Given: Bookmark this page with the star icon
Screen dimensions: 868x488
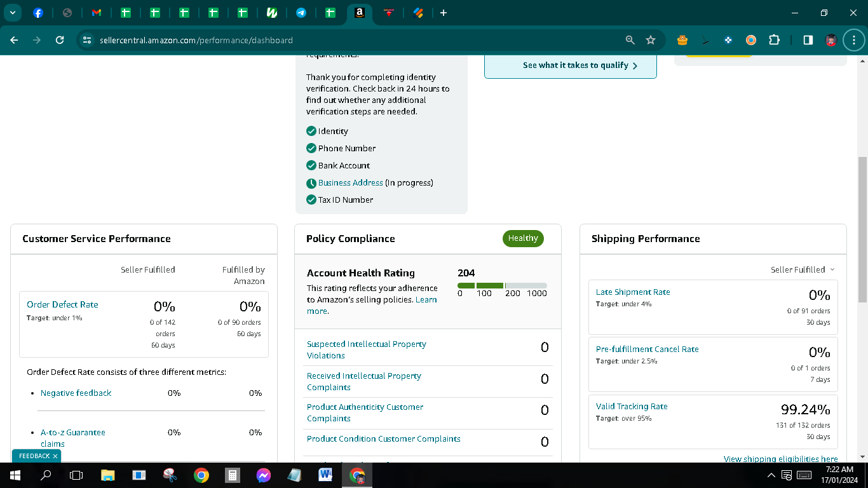Looking at the screenshot, I should click(x=651, y=40).
